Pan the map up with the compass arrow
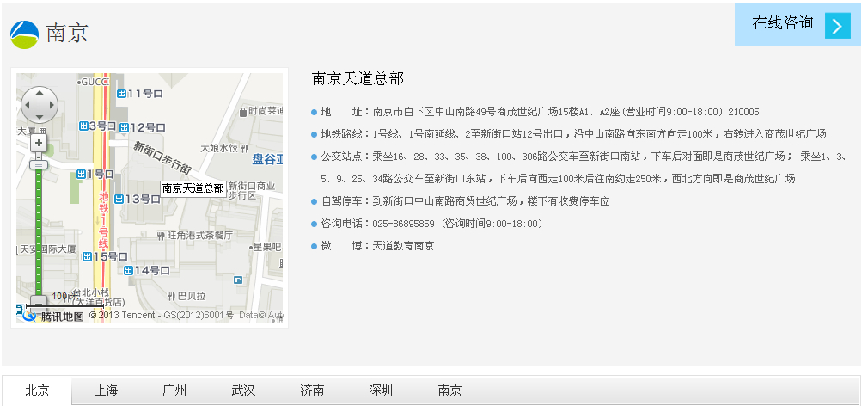The image size is (868, 406). 39,93
